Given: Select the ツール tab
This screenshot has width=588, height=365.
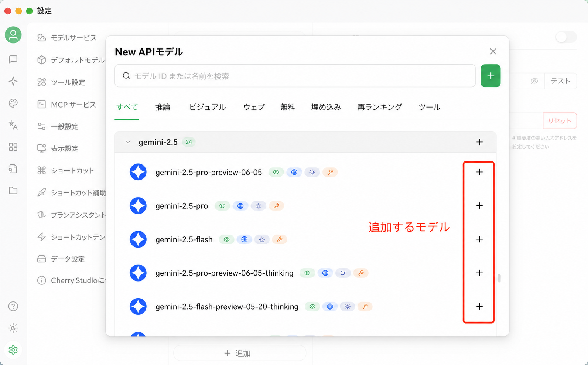Looking at the screenshot, I should point(429,107).
